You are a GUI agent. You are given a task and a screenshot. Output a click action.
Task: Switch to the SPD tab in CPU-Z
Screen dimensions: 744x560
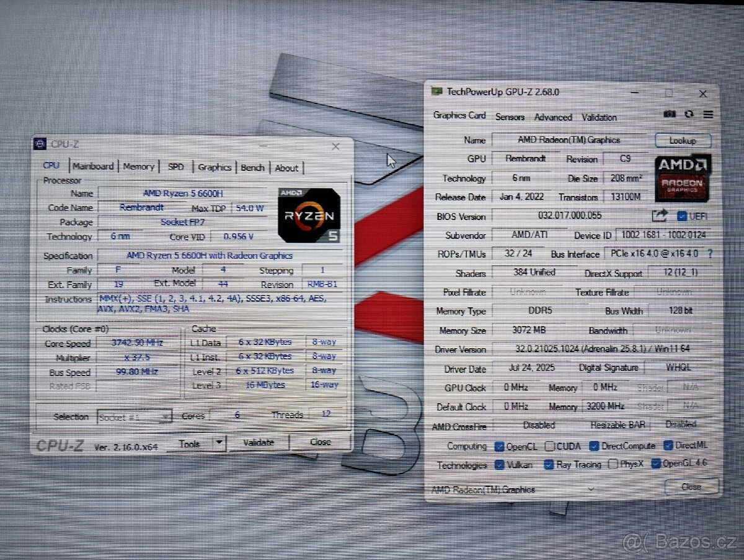click(x=175, y=166)
